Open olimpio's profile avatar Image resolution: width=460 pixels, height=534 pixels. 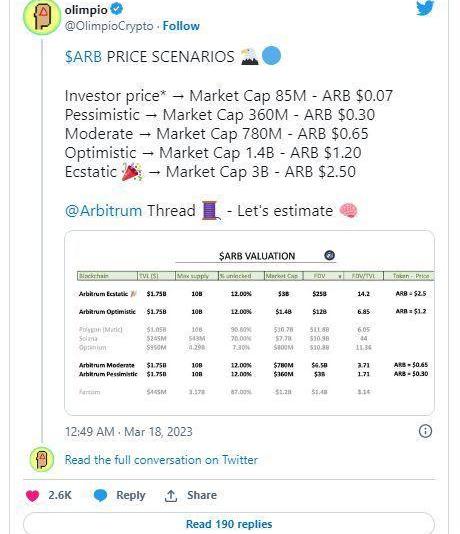pos(42,16)
